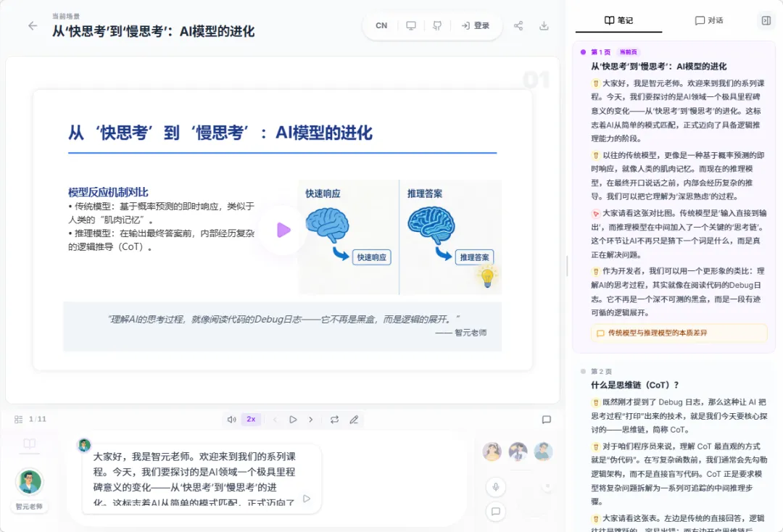Switch language with the CN button
This screenshot has width=783, height=532.
tap(381, 25)
